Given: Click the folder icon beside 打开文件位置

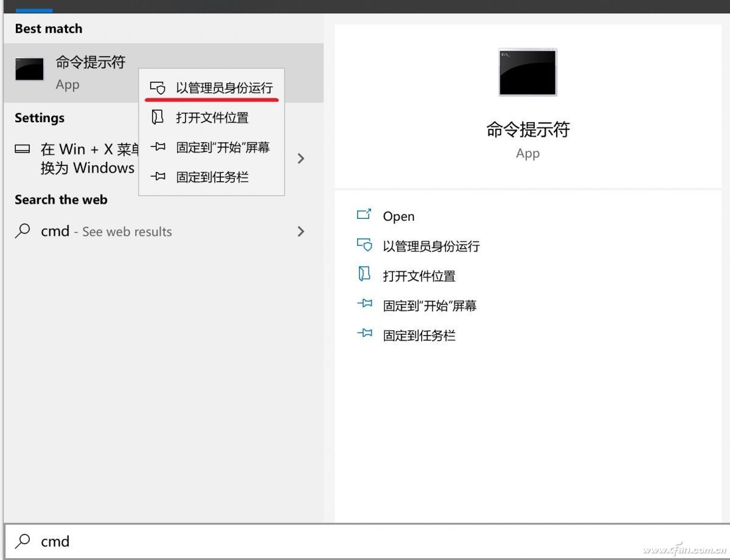Looking at the screenshot, I should pyautogui.click(x=158, y=117).
